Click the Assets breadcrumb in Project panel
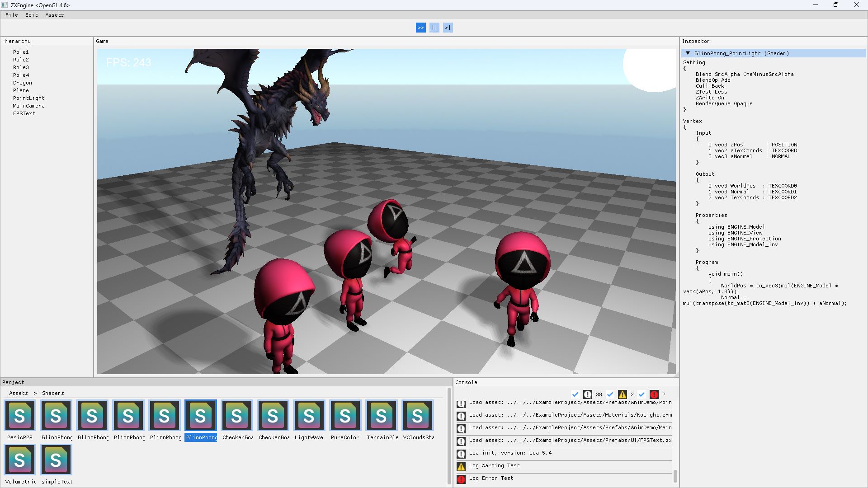 (19, 393)
